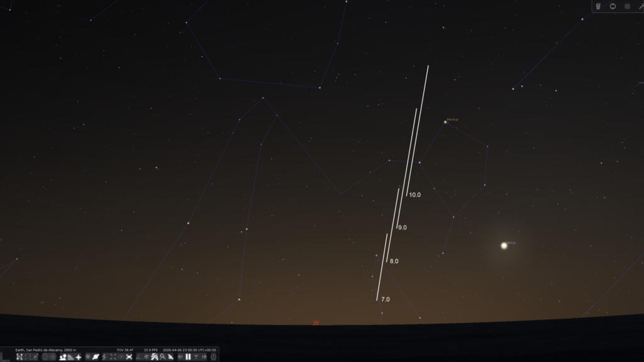
Task: Increase time speed with fast-forward button
Action: pyautogui.click(x=204, y=357)
